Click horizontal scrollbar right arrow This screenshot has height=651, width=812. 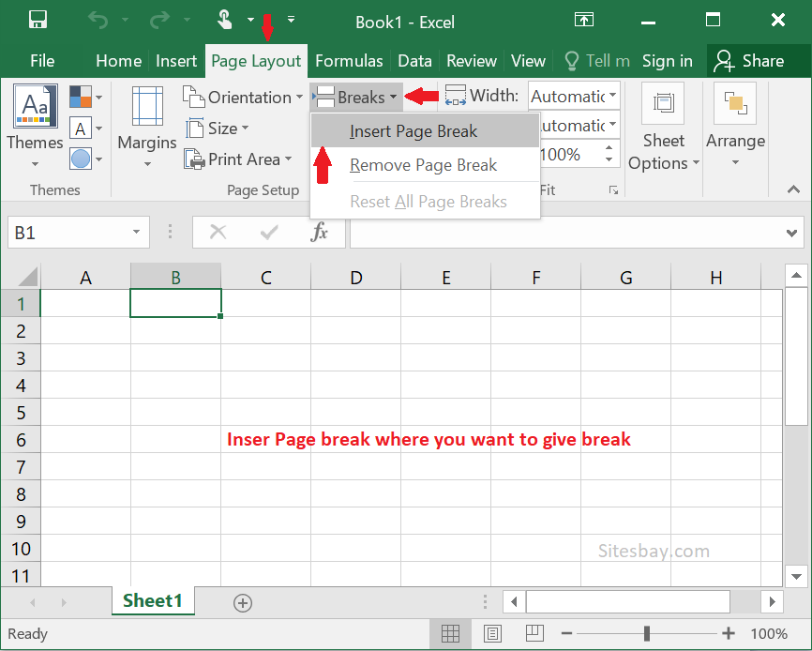[x=772, y=602]
